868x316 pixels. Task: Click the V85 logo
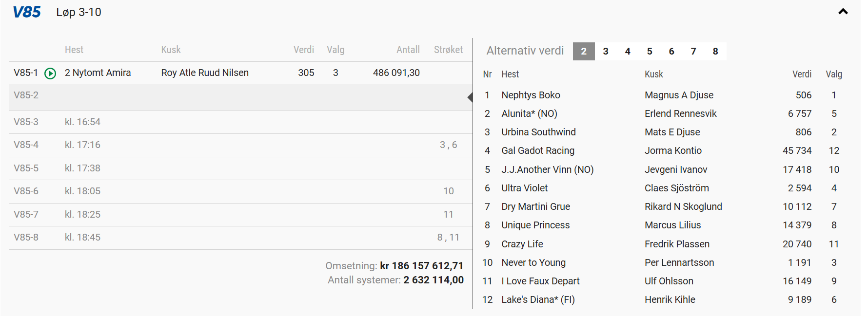click(27, 12)
